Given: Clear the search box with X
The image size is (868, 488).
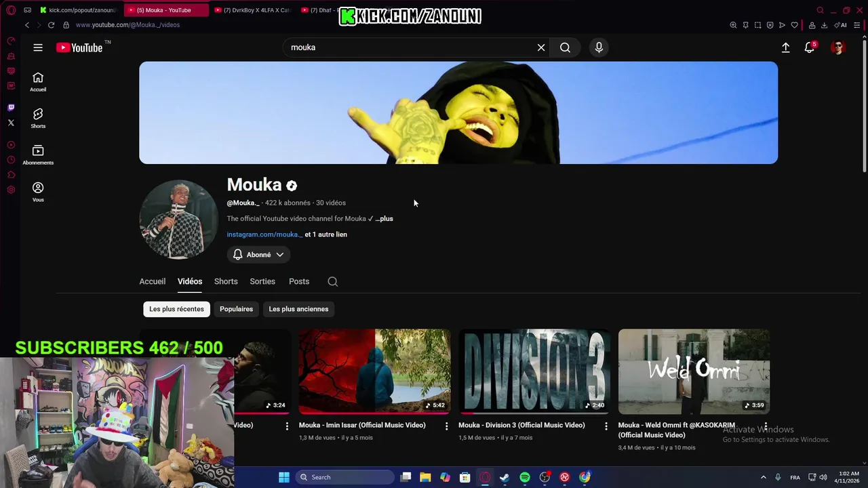Looking at the screenshot, I should click(x=541, y=47).
